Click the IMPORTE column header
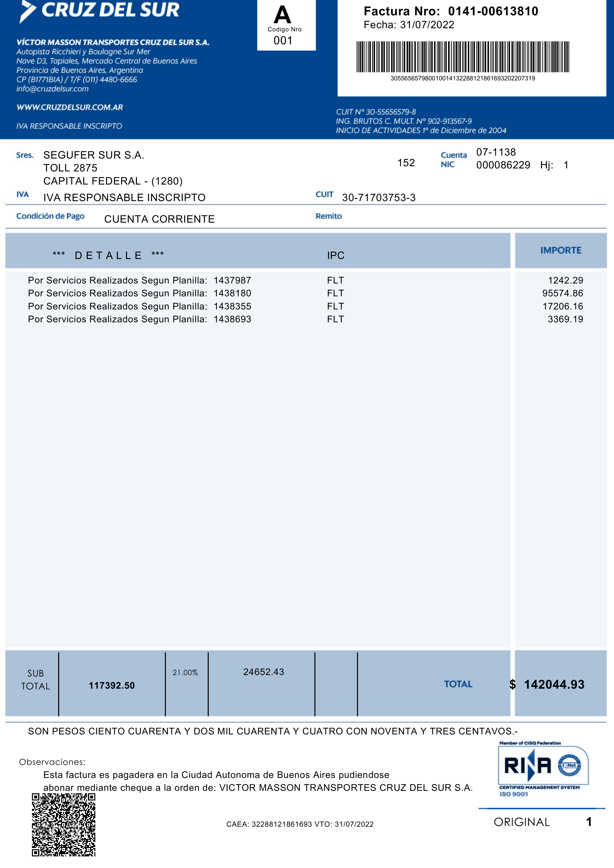Image resolution: width=614 pixels, height=868 pixels. coord(561,250)
